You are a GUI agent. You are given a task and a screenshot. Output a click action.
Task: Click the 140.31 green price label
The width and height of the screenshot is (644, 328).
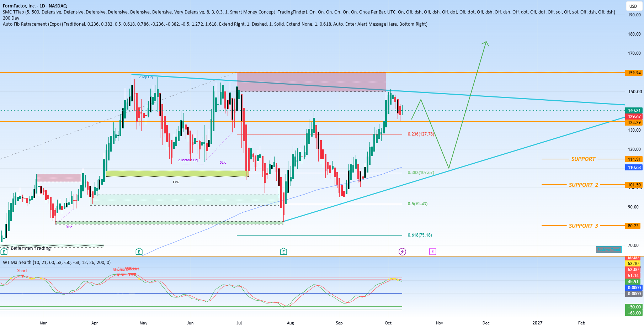[634, 110]
